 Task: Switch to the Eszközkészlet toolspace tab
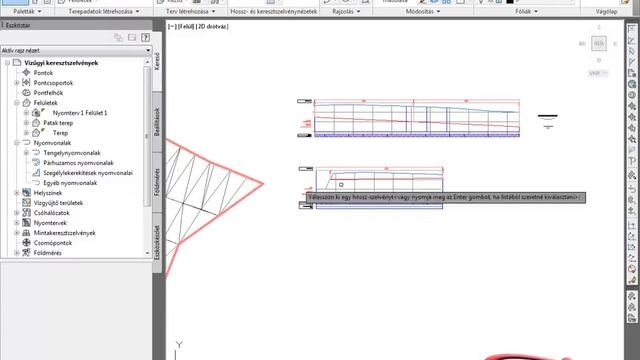157,242
